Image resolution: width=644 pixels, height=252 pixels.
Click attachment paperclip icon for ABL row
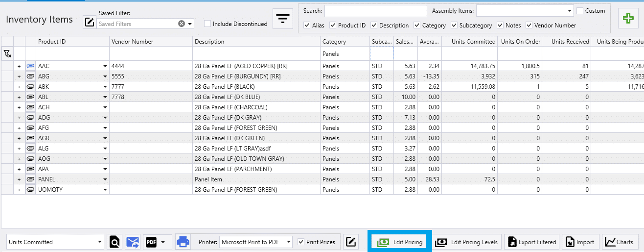tap(30, 97)
